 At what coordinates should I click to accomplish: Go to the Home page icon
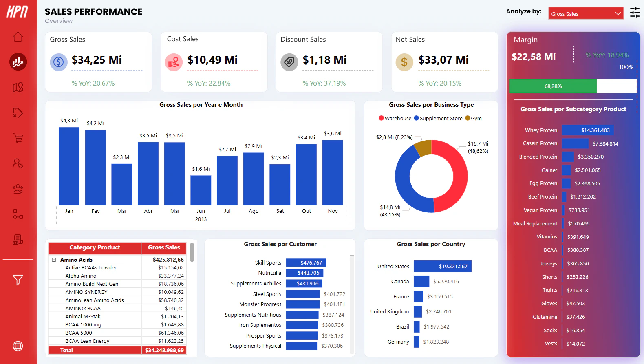[18, 37]
